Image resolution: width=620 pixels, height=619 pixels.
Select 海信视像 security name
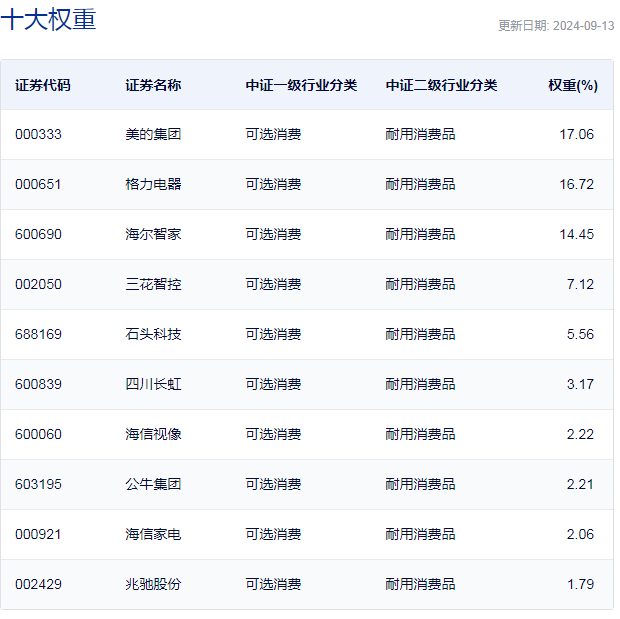pyautogui.click(x=153, y=434)
